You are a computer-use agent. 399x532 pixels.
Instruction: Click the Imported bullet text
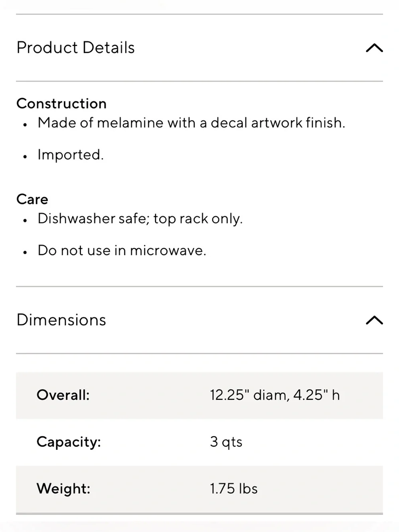[70, 155]
